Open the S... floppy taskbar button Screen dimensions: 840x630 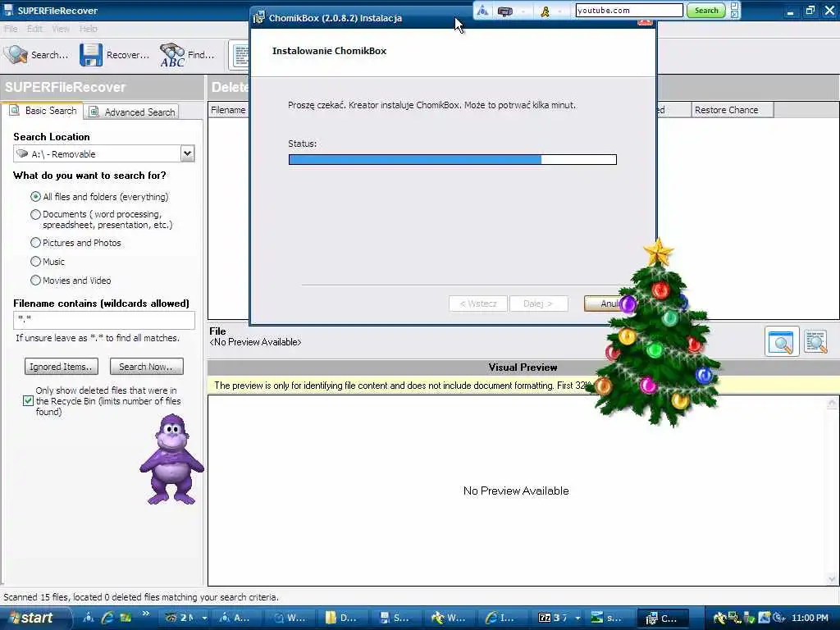coord(395,618)
